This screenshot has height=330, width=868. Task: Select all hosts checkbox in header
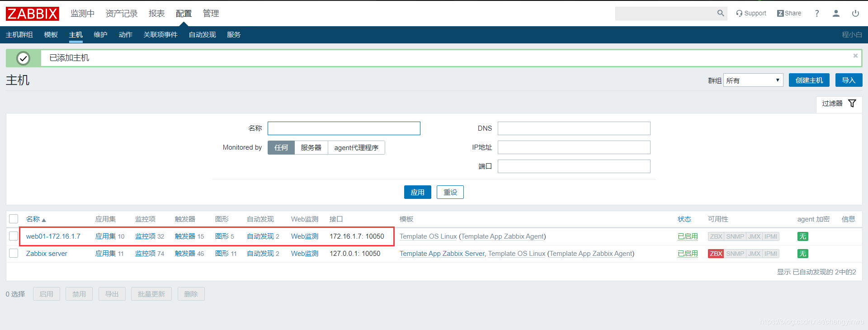pyautogui.click(x=14, y=219)
